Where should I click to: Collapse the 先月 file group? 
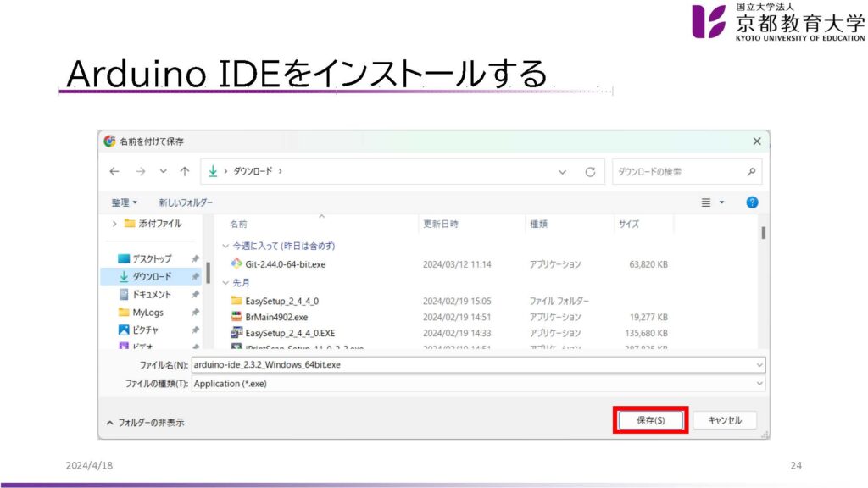[225, 283]
